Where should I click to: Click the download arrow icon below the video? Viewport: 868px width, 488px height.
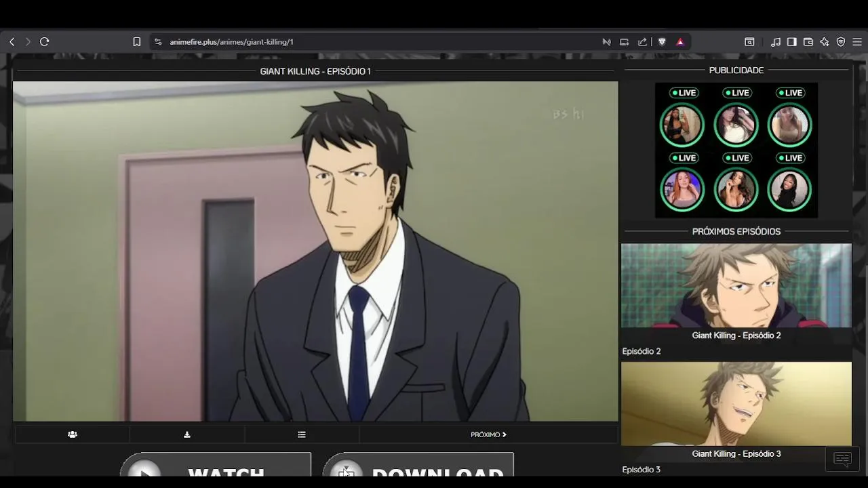(x=187, y=434)
